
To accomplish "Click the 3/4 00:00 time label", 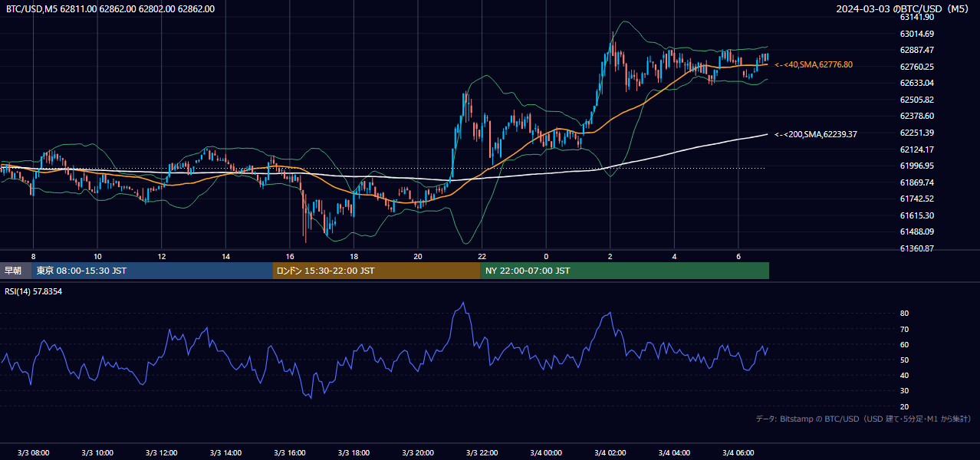I will click(546, 452).
